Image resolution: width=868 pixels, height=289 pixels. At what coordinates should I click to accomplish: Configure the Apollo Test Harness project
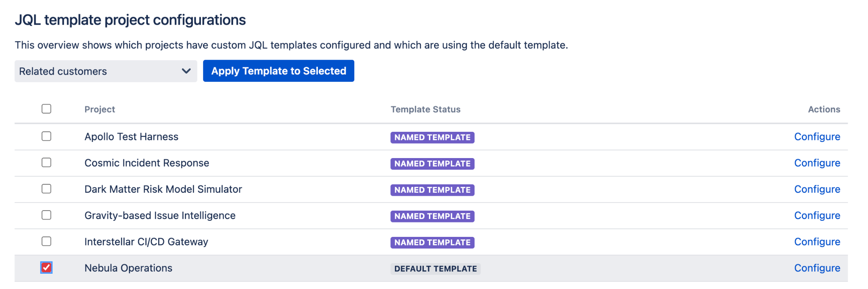(817, 136)
